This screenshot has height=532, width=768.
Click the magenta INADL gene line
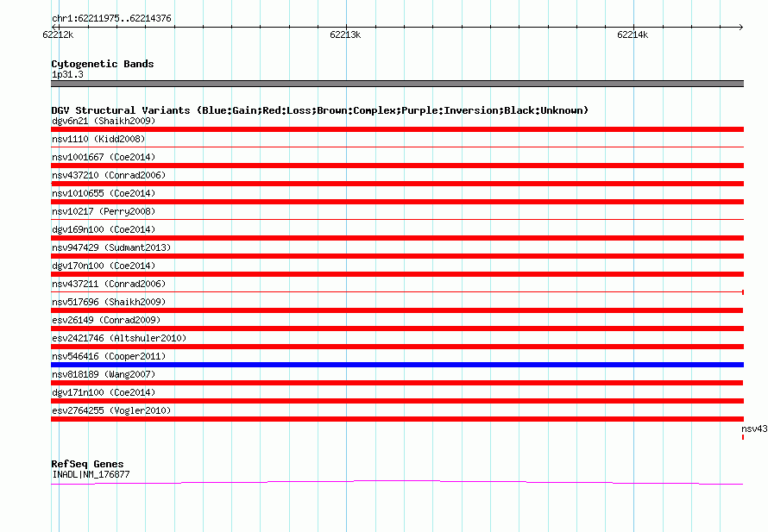[x=397, y=483]
